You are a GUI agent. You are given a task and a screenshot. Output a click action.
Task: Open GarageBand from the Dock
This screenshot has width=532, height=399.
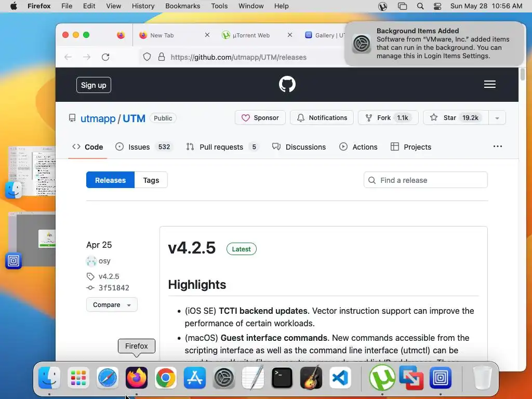311,378
